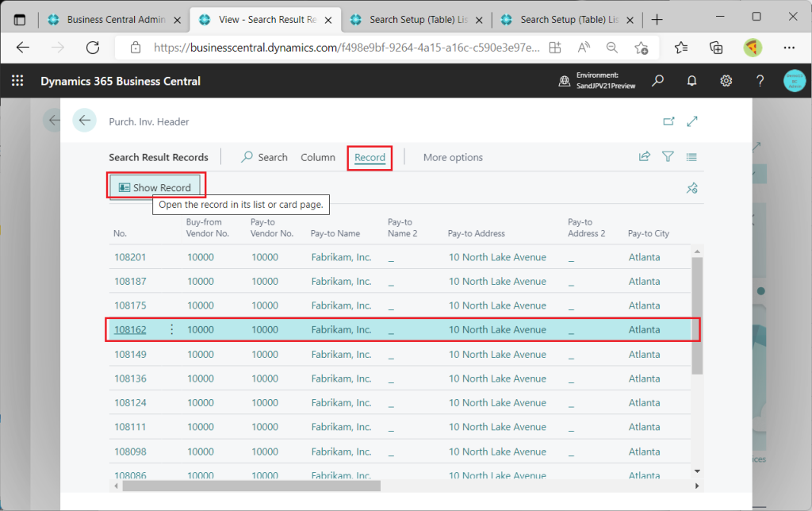Open the tab actions menu icon
The width and height of the screenshot is (812, 511).
20,20
